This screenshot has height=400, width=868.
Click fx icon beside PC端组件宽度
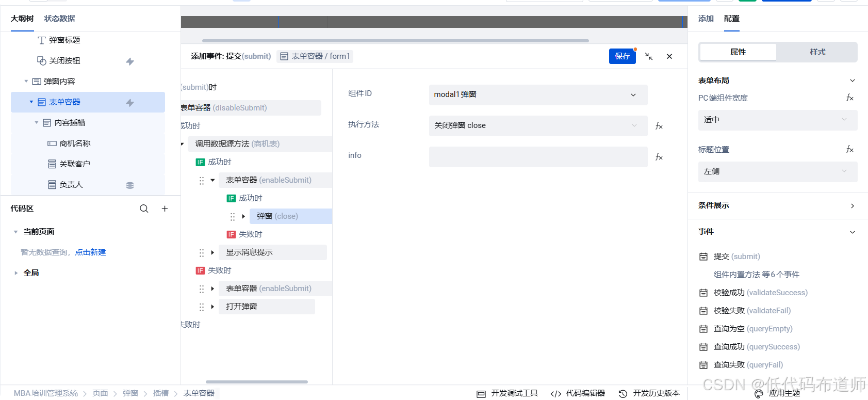pyautogui.click(x=850, y=98)
